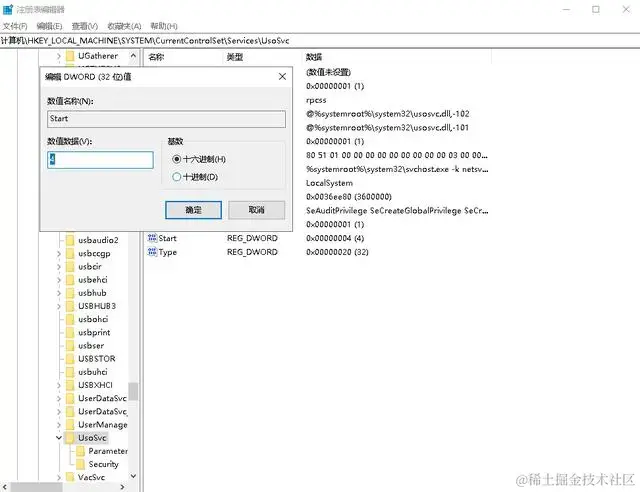Expand the usbcir tree node

(59, 267)
